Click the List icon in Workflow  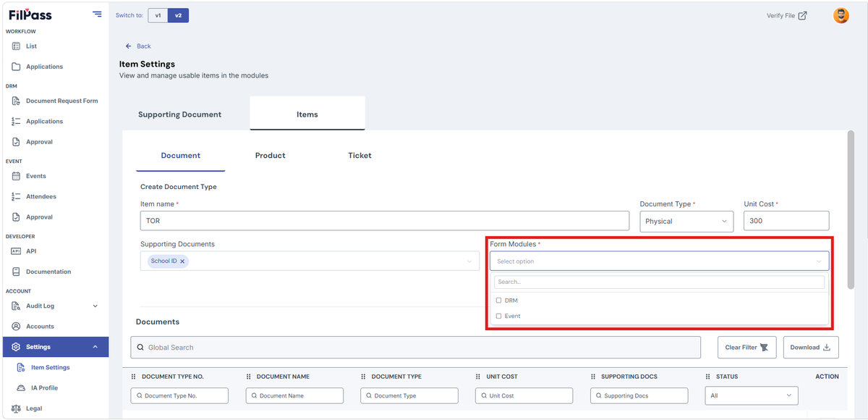point(16,46)
